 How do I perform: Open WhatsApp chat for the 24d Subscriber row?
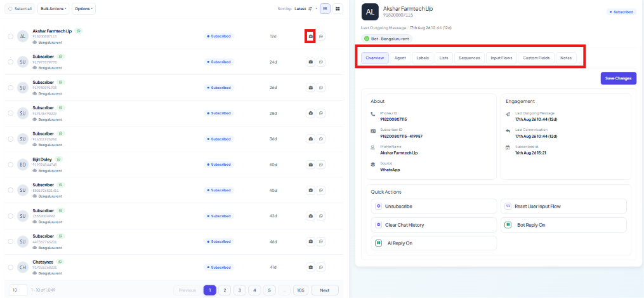[321, 62]
